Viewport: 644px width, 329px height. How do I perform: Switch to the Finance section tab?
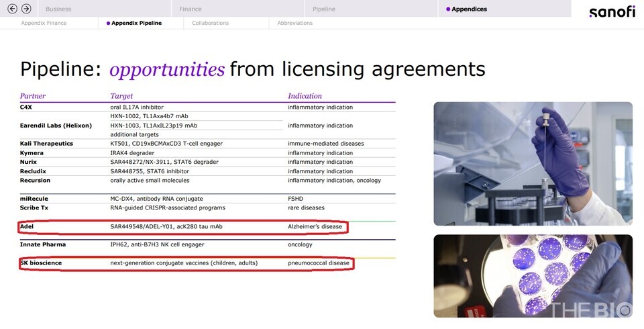pyautogui.click(x=191, y=9)
